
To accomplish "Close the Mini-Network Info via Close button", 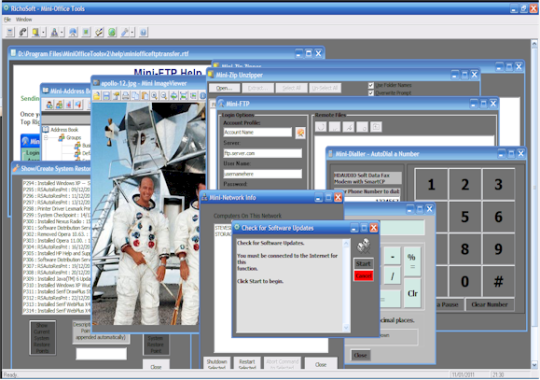I will coord(321,364).
